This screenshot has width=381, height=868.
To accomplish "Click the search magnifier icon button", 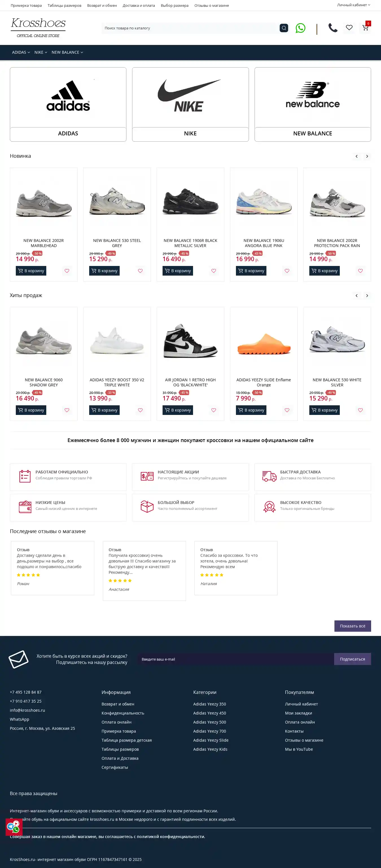I will coord(284,28).
